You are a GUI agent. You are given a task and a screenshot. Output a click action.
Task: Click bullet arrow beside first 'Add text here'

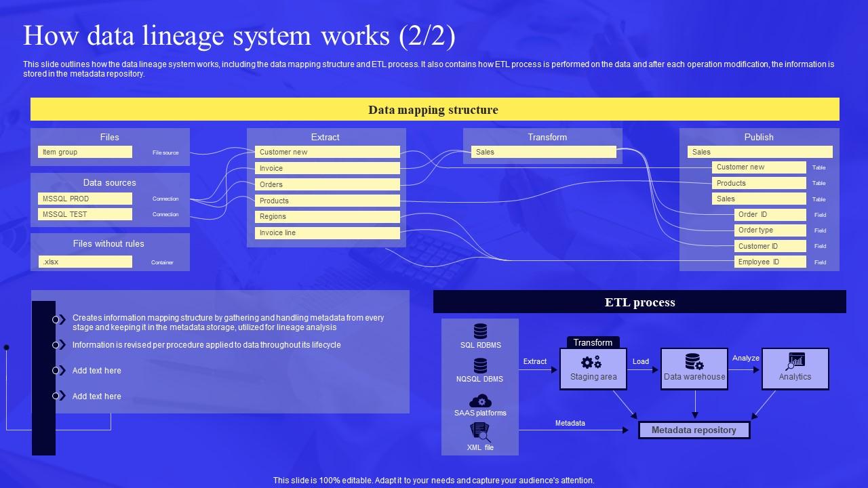coord(60,371)
